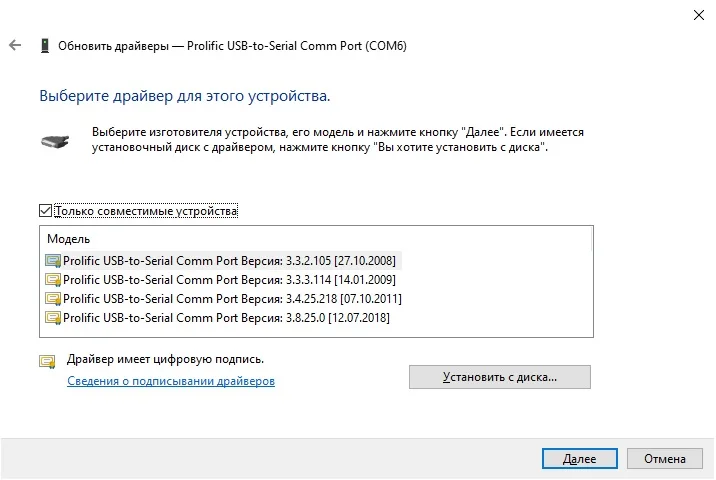716x480 pixels.
Task: Click the digital signature certificate icon
Action: coord(47,362)
